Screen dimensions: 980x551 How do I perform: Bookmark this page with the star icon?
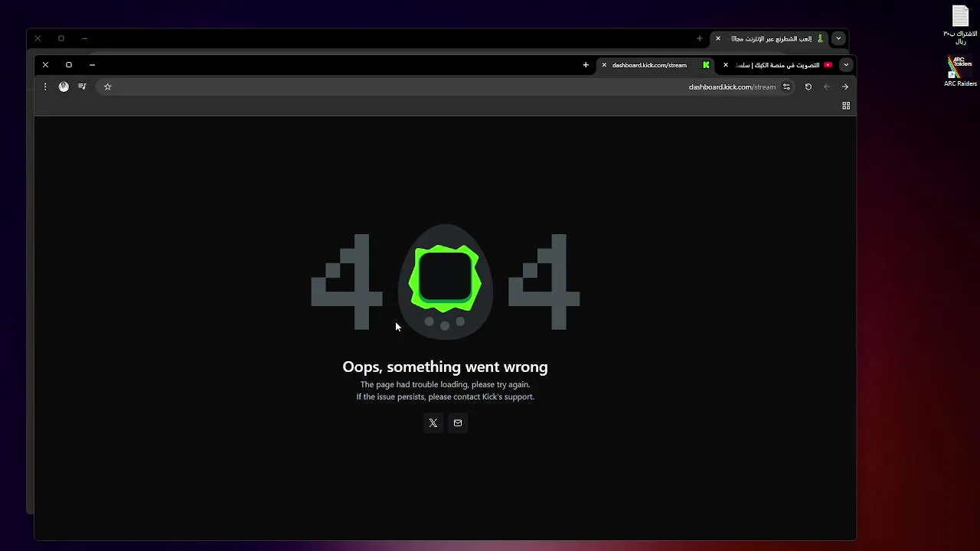(x=108, y=87)
